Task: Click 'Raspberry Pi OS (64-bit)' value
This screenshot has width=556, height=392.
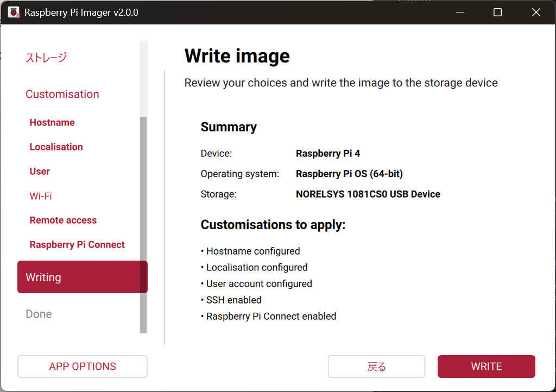Action: [x=349, y=174]
